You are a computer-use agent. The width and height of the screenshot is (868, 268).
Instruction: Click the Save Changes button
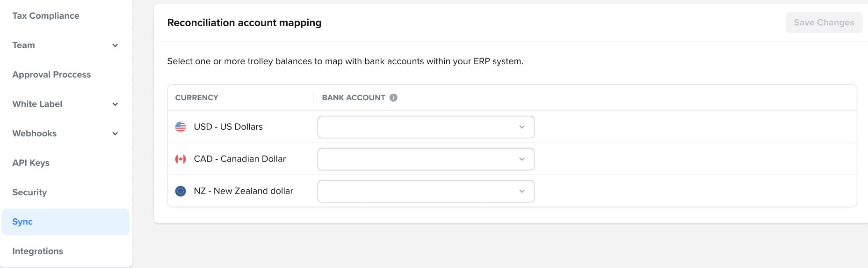[824, 22]
